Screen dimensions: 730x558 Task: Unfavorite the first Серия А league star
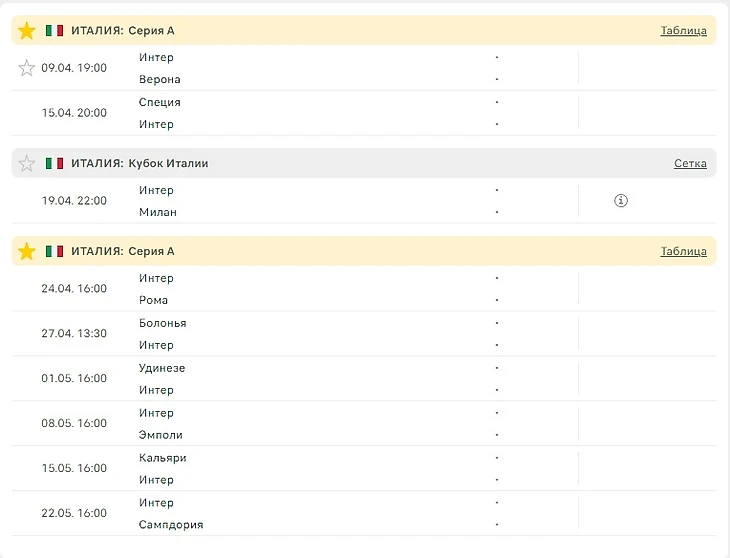click(x=27, y=31)
